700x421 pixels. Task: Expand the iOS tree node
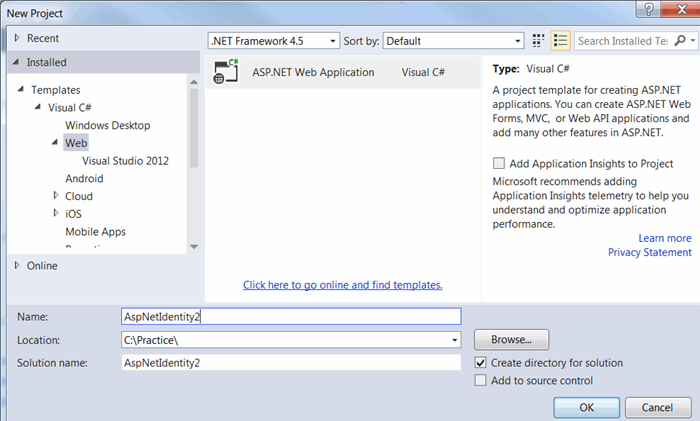click(56, 213)
